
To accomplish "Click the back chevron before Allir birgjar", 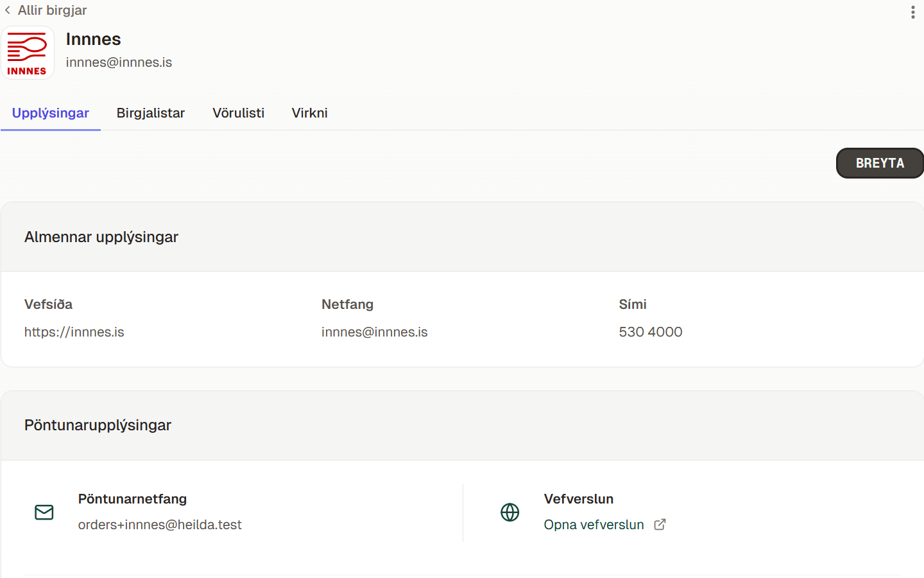I will point(8,10).
